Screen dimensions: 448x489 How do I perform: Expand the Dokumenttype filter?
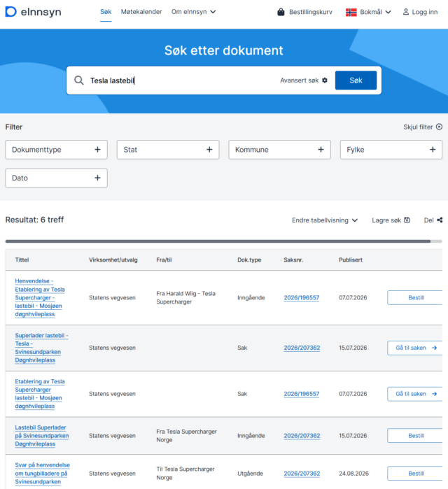tap(57, 150)
